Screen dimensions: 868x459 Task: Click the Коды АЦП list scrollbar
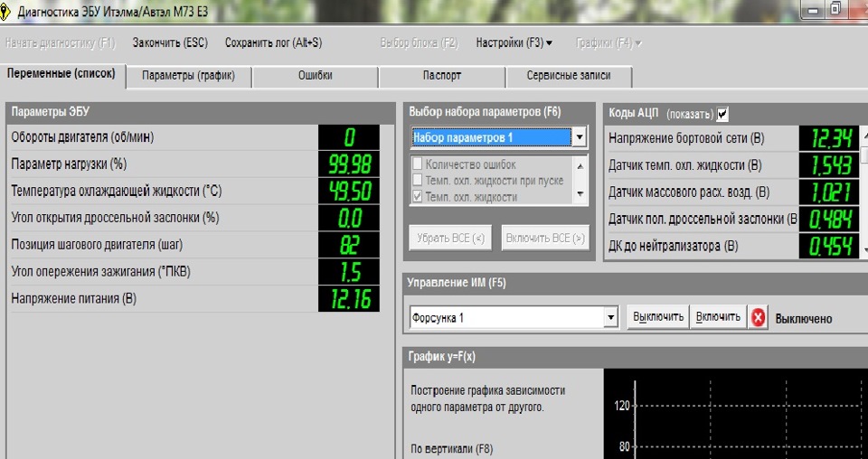(x=864, y=192)
